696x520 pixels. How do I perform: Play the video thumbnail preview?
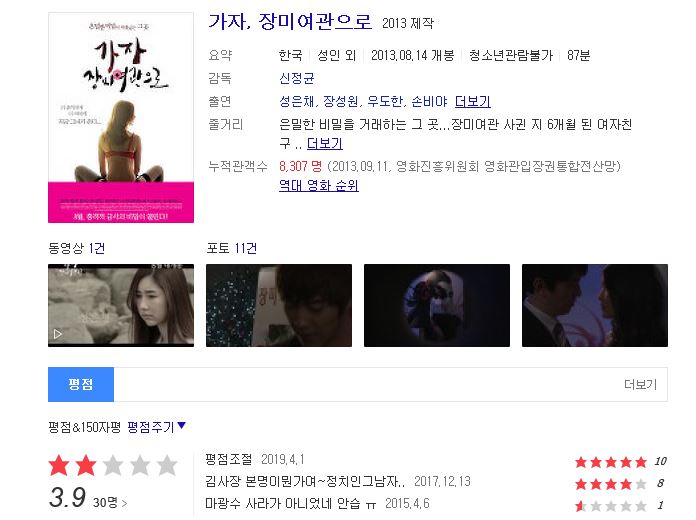[121, 305]
